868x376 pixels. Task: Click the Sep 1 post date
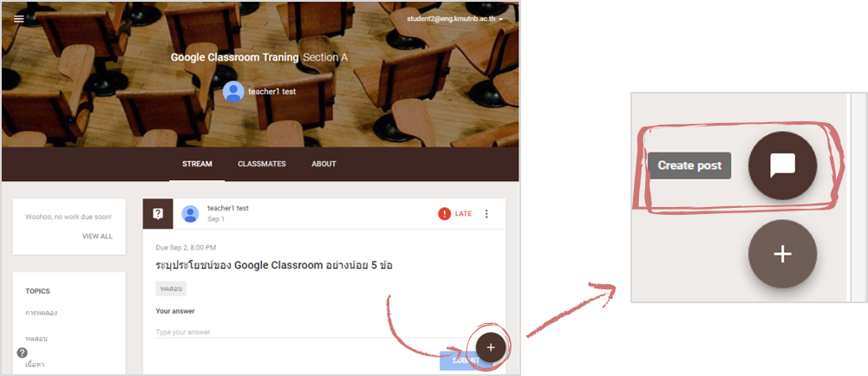[x=216, y=219]
